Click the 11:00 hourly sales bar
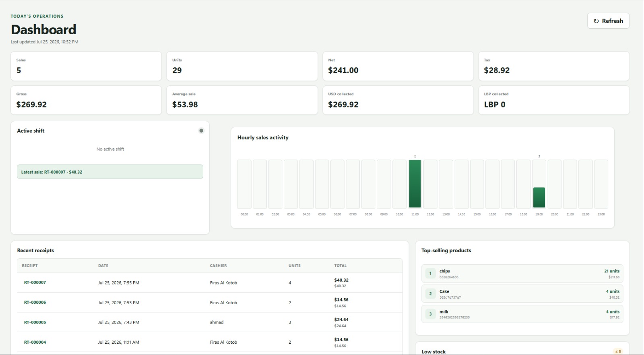644x355 pixels. (415, 184)
